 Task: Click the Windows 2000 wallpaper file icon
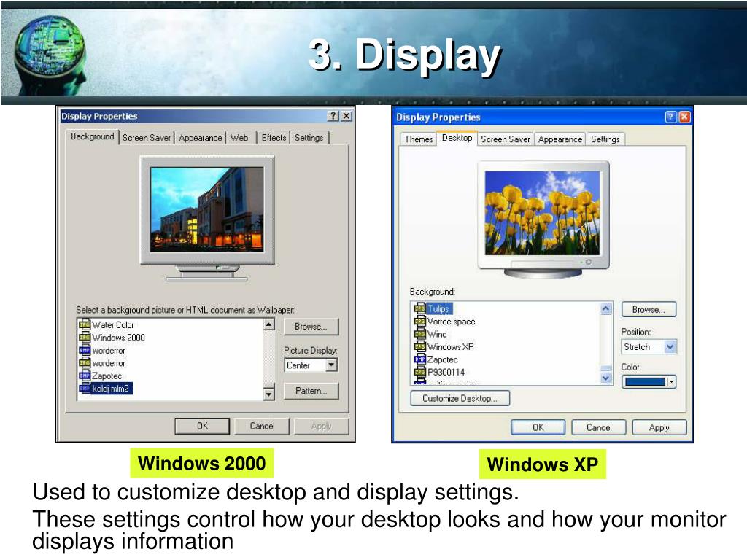point(85,338)
